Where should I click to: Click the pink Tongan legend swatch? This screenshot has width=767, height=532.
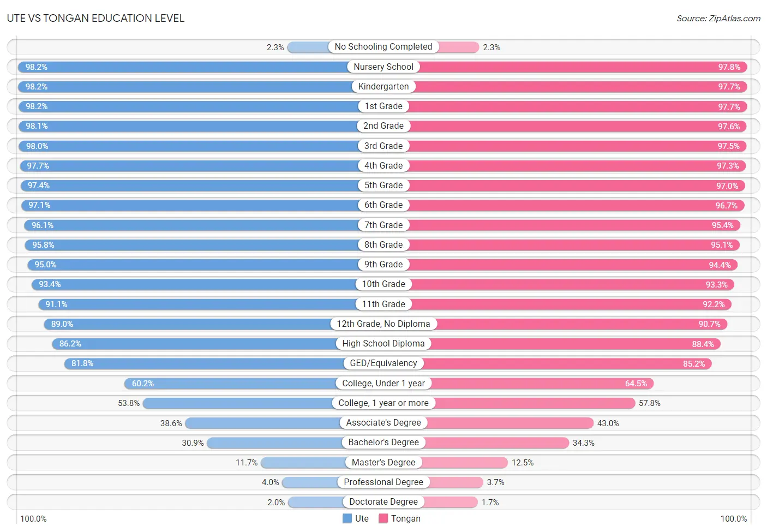[x=383, y=518]
